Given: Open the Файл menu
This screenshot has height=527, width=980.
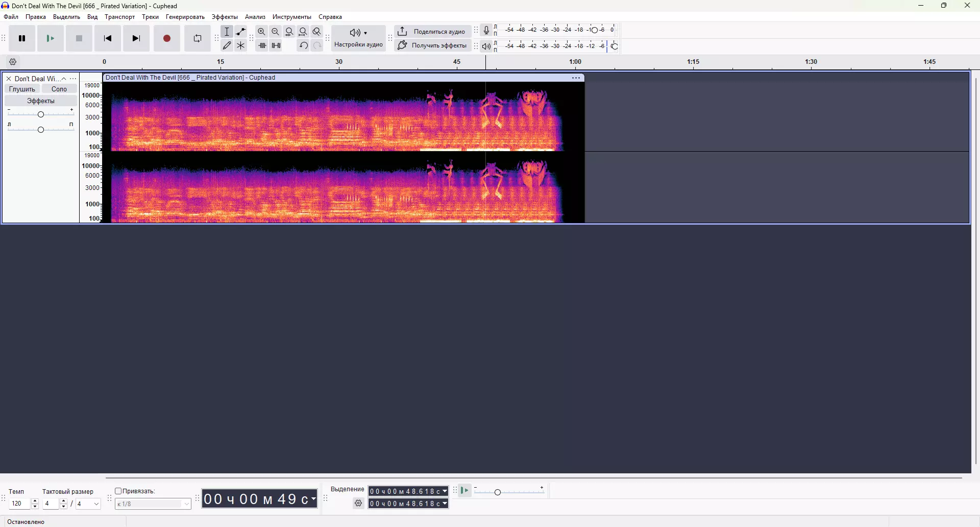Looking at the screenshot, I should coord(11,17).
